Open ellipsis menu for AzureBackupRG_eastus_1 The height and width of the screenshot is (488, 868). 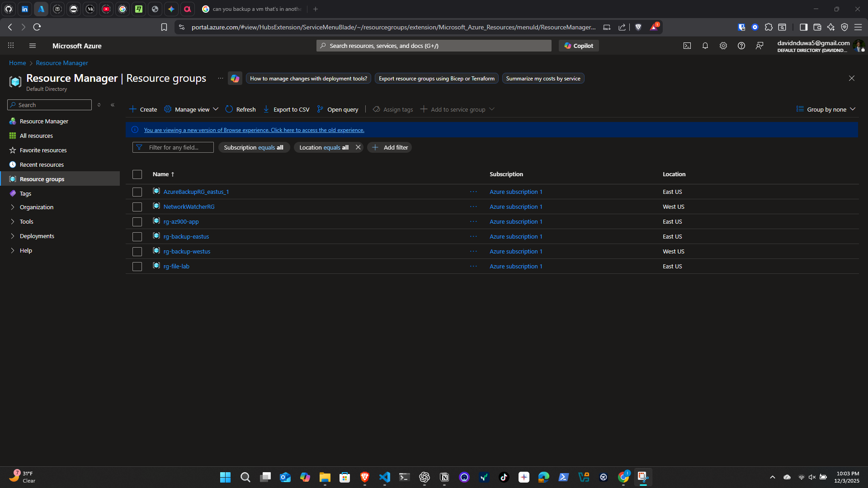coord(473,192)
